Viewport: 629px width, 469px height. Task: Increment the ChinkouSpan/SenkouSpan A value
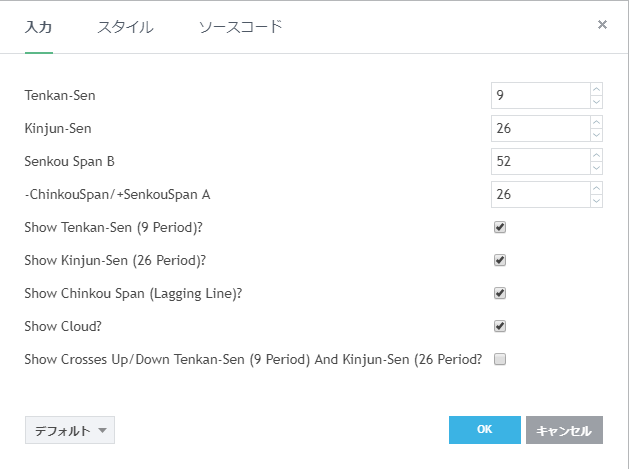[x=597, y=188]
